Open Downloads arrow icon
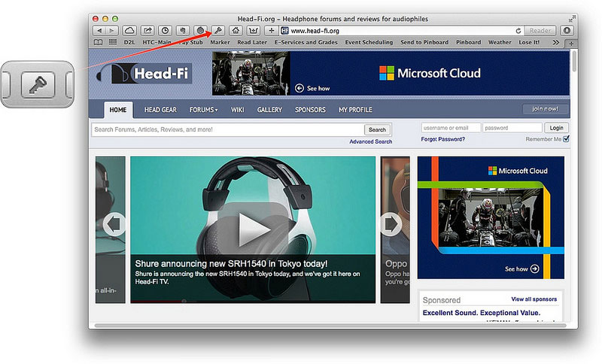Screen dimensions: 602x364 tap(567, 31)
